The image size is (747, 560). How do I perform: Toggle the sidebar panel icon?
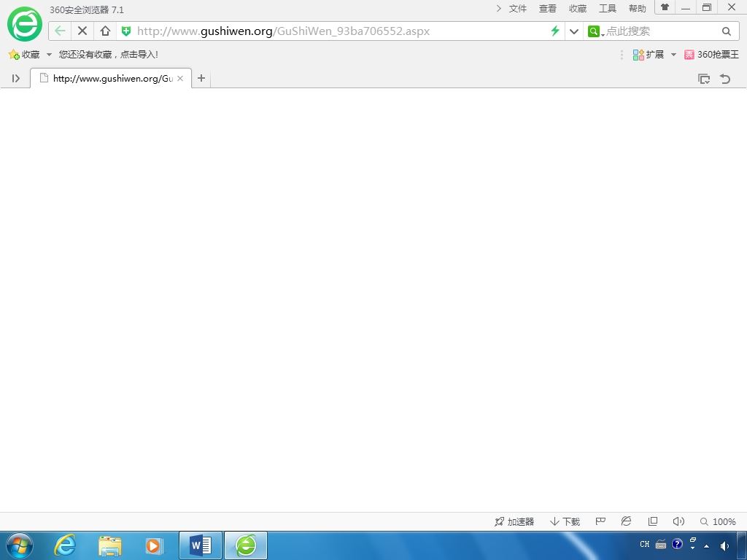point(16,79)
